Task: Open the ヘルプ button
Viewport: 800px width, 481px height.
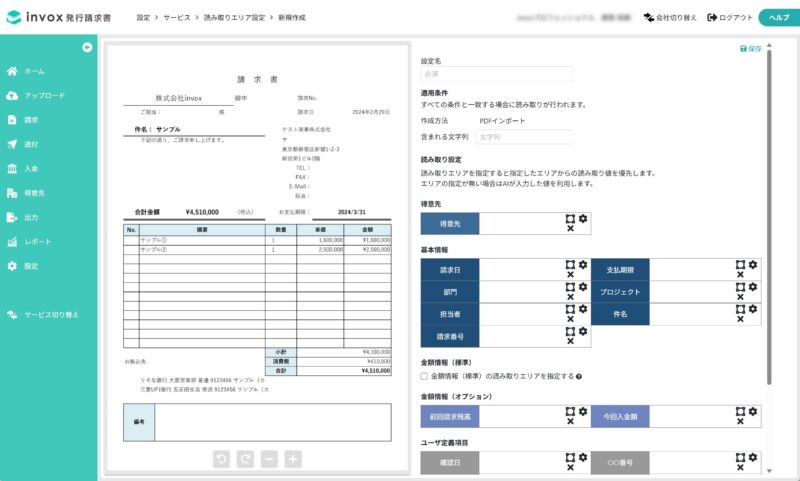Action: pos(779,17)
